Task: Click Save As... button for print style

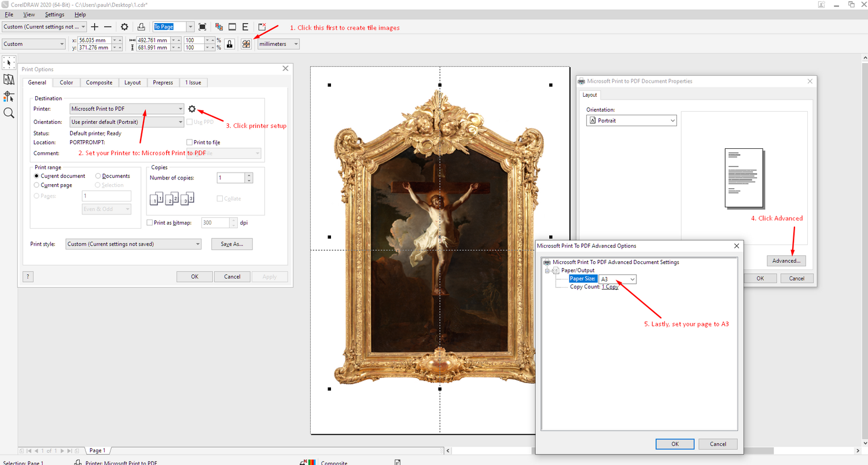Action: pyautogui.click(x=232, y=244)
